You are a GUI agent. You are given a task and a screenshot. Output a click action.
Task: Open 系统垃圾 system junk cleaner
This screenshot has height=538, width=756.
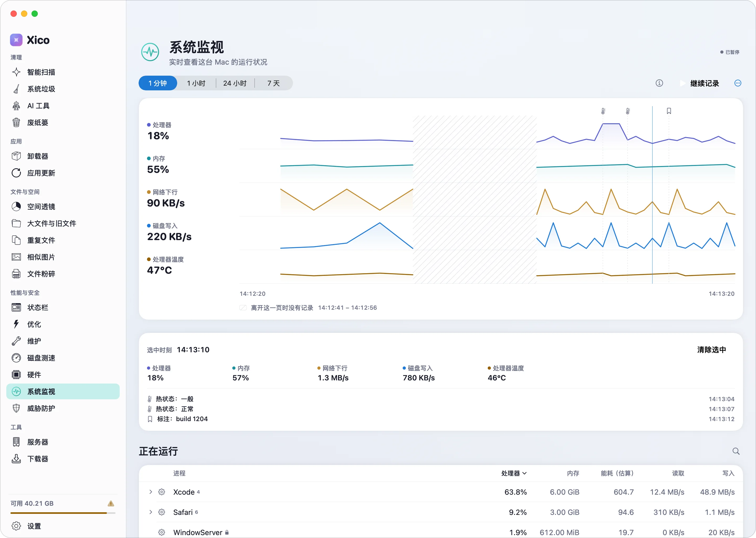(63, 89)
